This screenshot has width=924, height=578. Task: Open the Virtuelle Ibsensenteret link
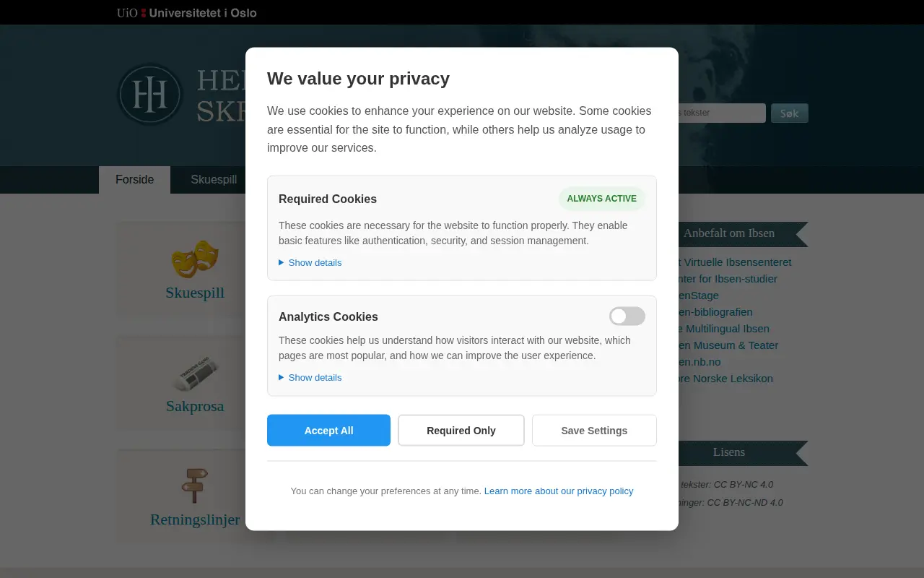click(x=735, y=262)
